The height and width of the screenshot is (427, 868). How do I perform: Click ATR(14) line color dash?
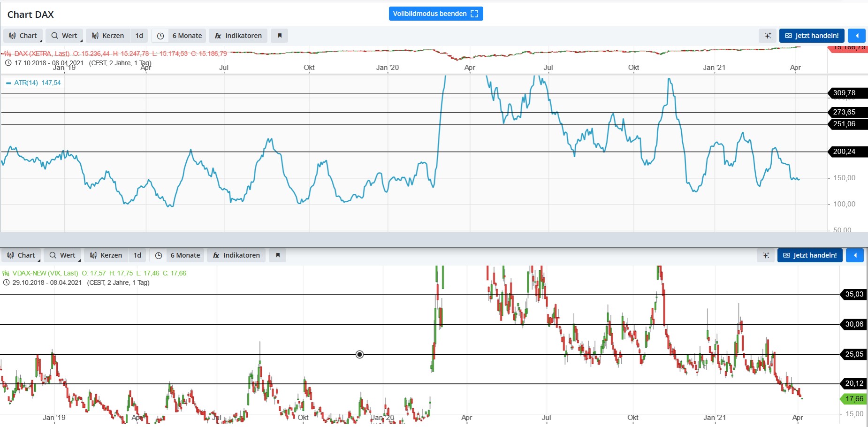point(8,83)
